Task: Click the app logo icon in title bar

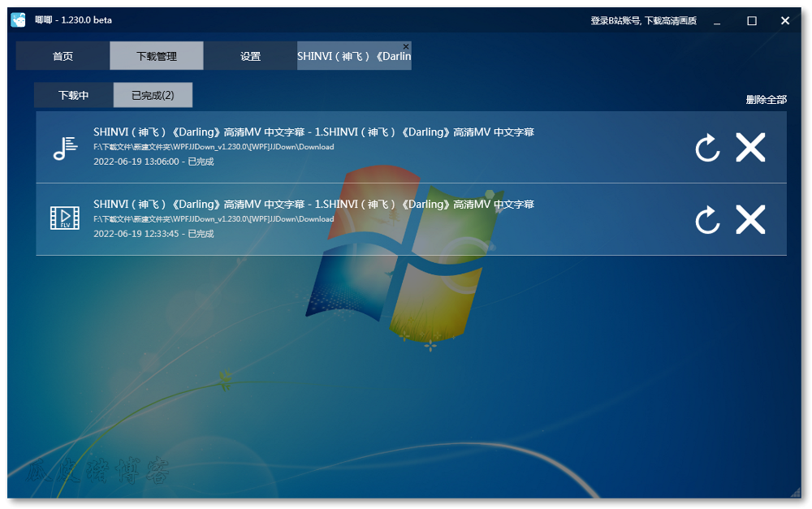Action: (x=18, y=20)
